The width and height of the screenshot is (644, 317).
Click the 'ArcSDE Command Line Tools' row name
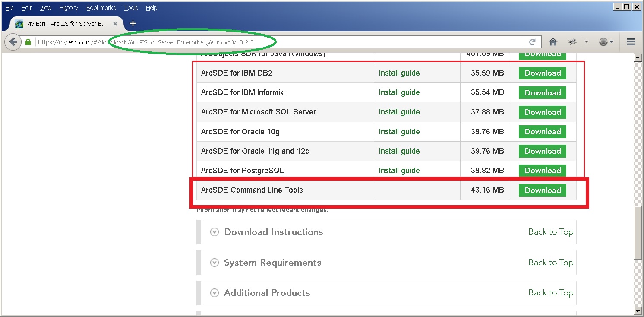[x=252, y=190]
